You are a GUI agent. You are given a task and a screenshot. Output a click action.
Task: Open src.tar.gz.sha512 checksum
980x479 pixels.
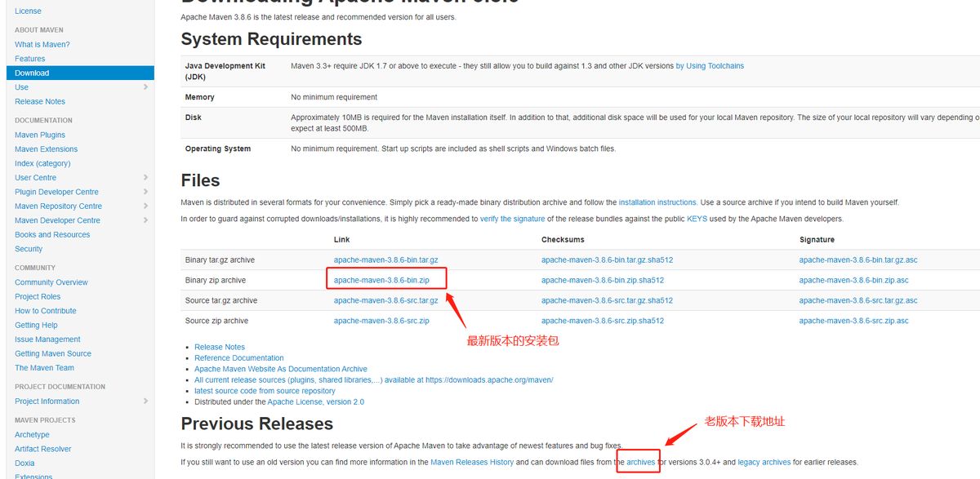(x=607, y=301)
